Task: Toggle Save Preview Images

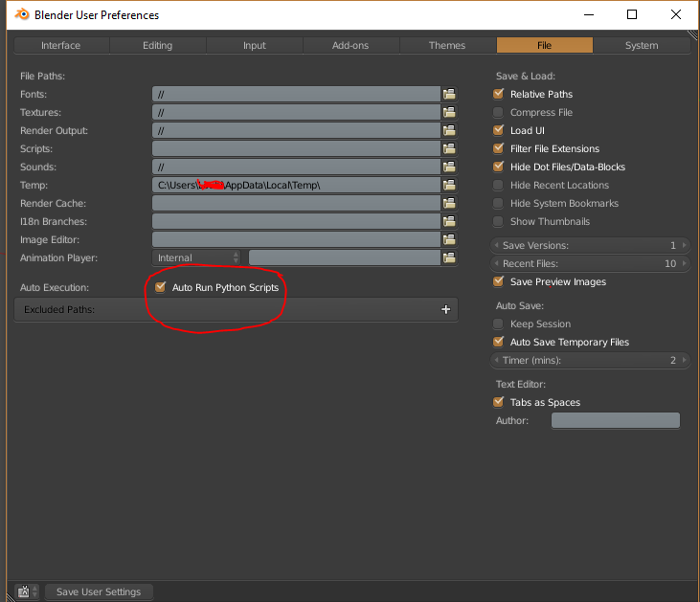Action: click(x=498, y=281)
